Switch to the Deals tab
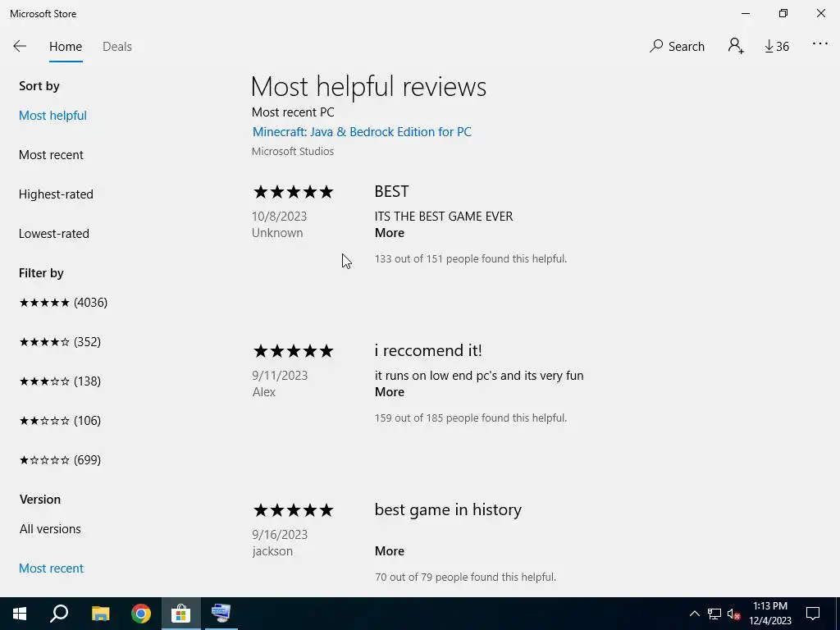This screenshot has height=630, width=840. coord(116,47)
